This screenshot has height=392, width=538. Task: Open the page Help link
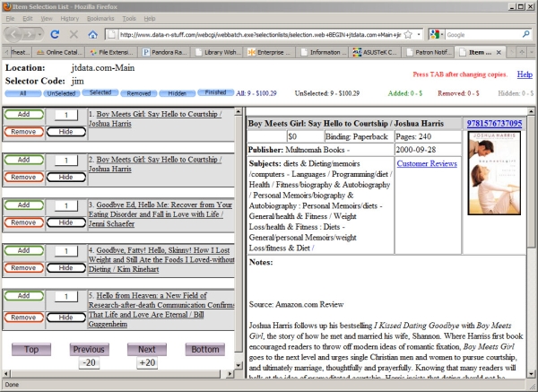(525, 74)
